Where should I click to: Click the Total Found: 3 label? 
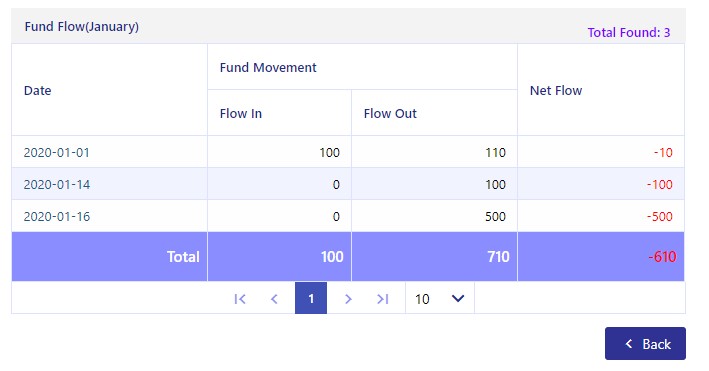tap(629, 33)
